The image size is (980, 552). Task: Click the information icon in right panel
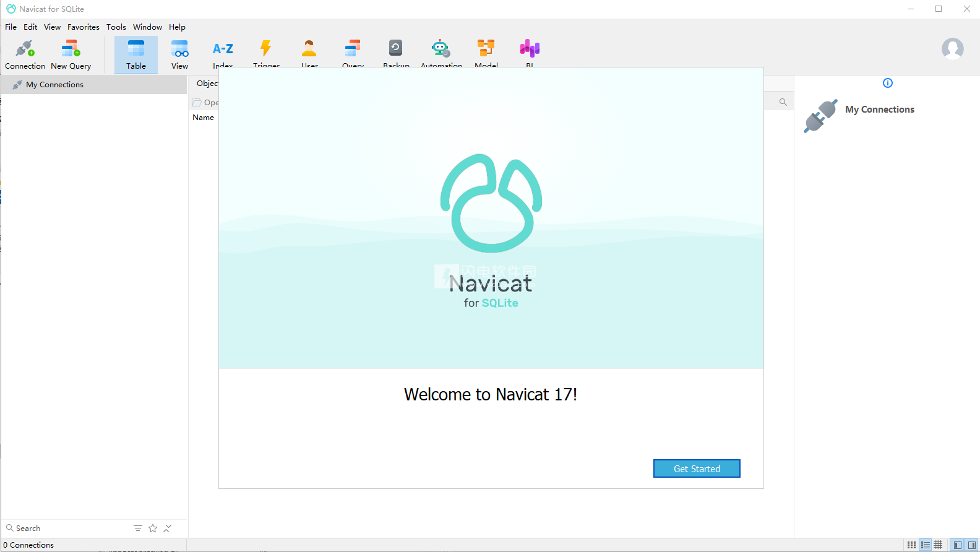coord(888,83)
